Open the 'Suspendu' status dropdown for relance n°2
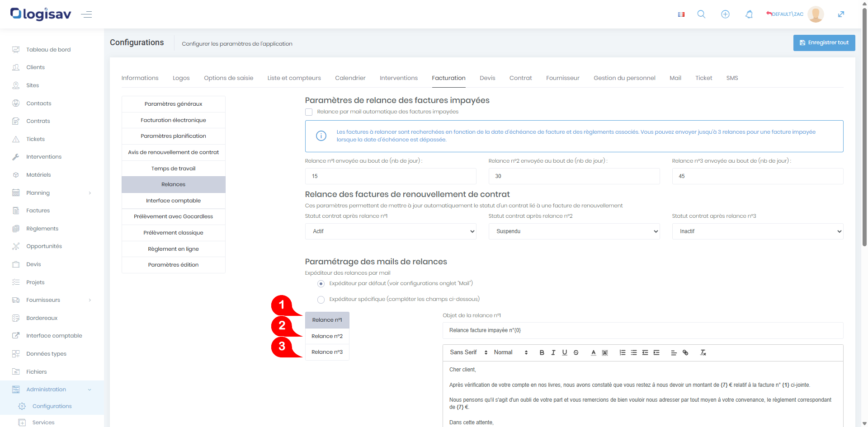Image resolution: width=868 pixels, height=427 pixels. pyautogui.click(x=574, y=231)
